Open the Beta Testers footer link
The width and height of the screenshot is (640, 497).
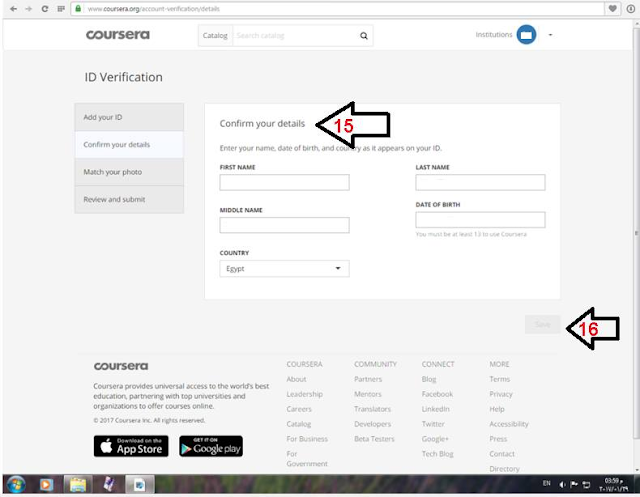374,439
